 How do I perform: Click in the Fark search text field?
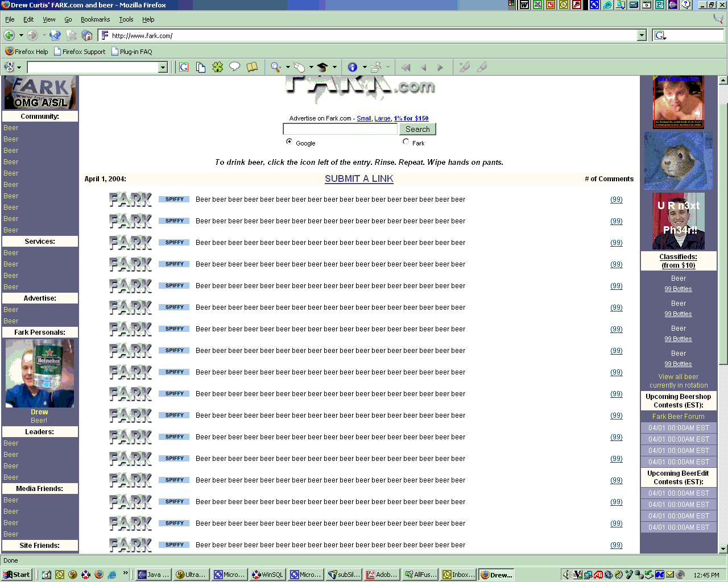[340, 129]
